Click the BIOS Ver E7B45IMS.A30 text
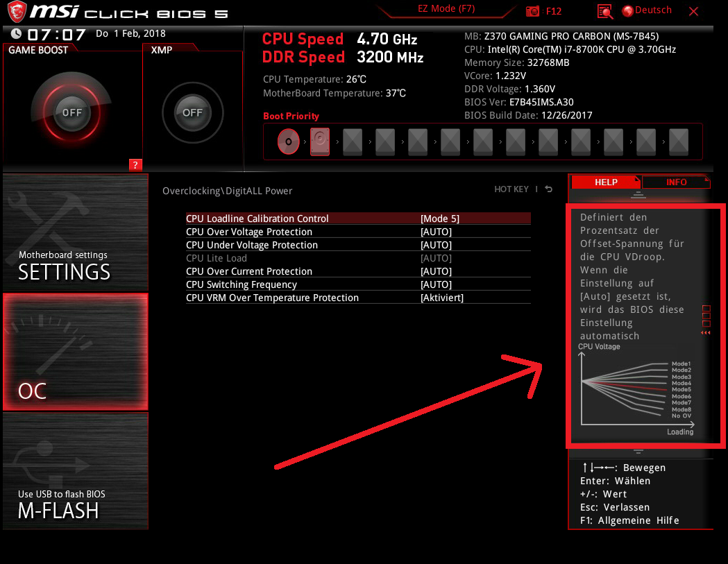 click(518, 102)
